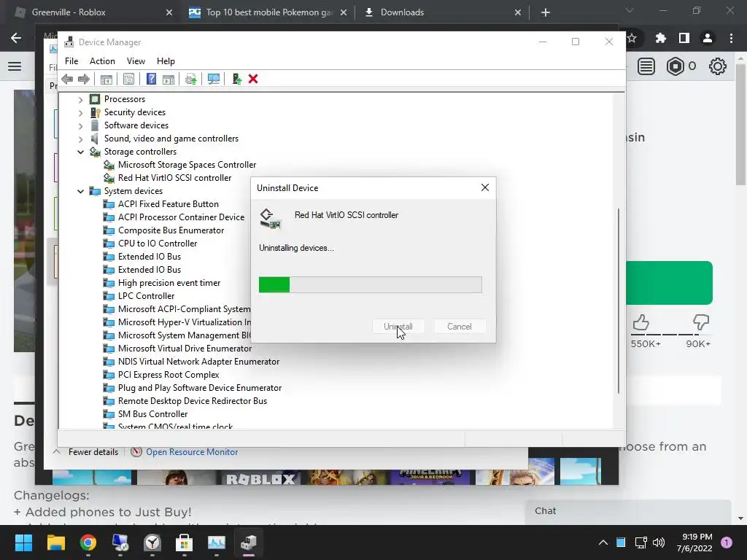Open Properties toolbar icon in Device Manager

128,79
